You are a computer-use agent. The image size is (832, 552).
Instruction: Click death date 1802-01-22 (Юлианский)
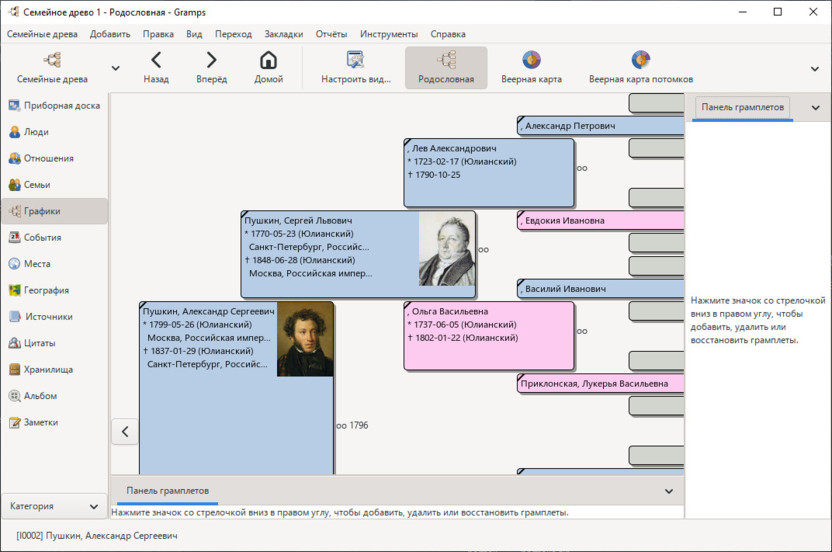463,338
